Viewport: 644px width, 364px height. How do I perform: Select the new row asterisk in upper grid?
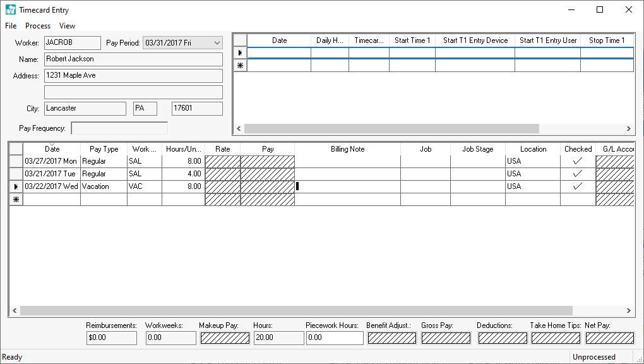[240, 66]
